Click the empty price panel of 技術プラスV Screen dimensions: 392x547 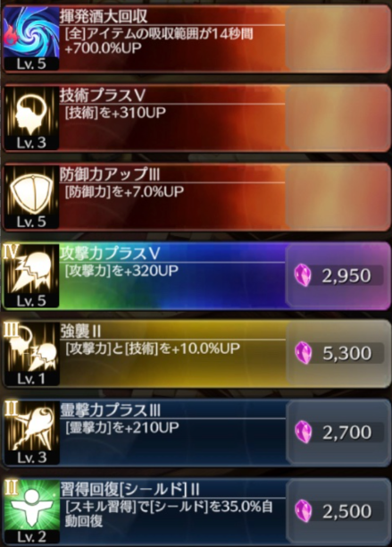(x=338, y=117)
